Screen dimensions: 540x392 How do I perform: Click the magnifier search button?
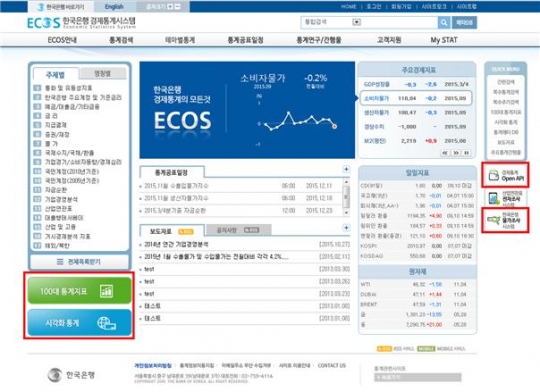click(444, 23)
